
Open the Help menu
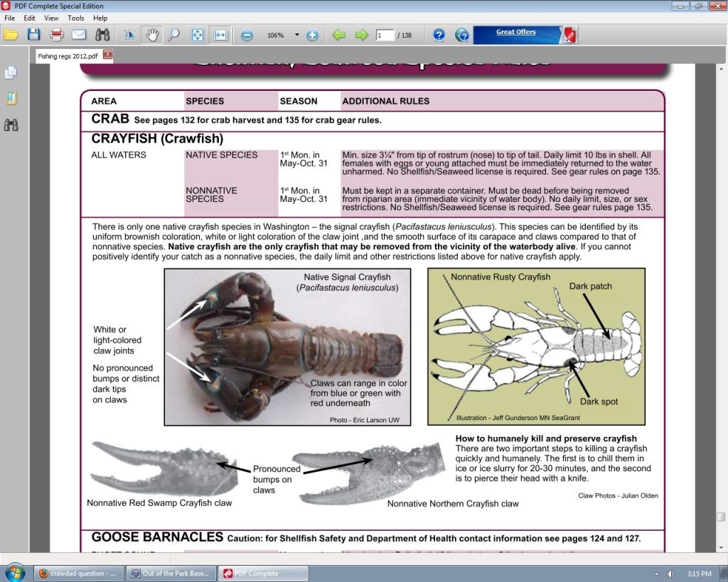pos(100,18)
